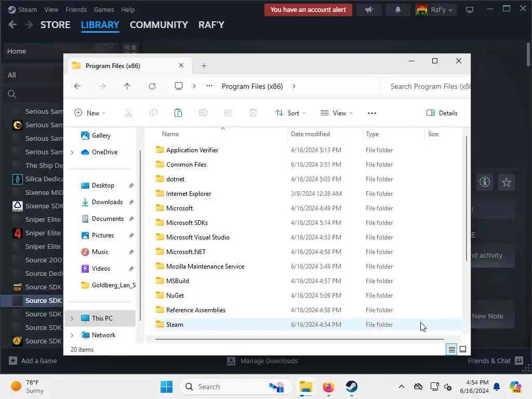
Task: Expand chevron after Program Files (x86) breadcrumb
Action: tap(294, 86)
